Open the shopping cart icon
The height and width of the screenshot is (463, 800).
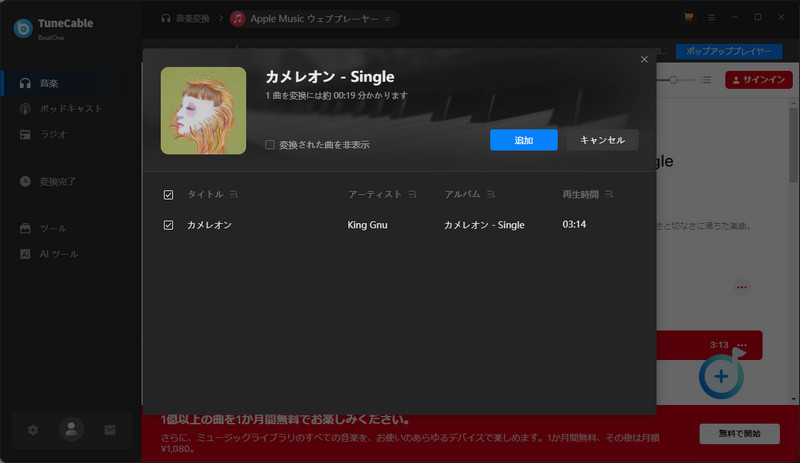click(689, 17)
